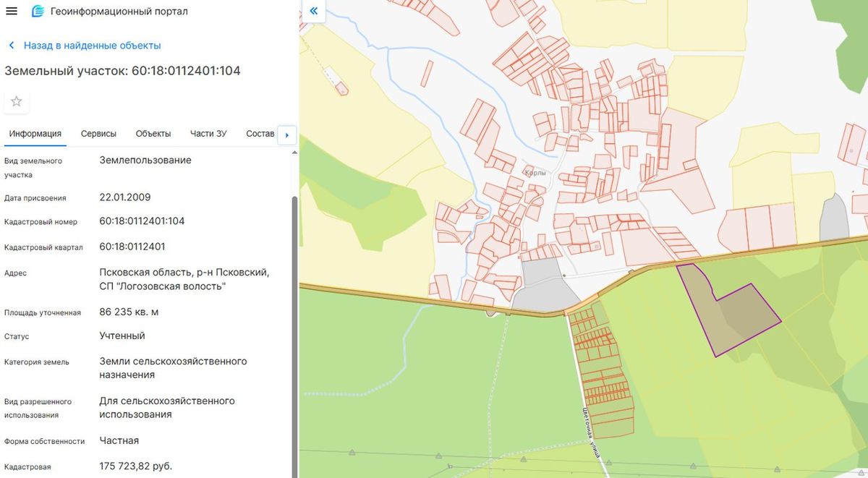
Task: Click the Вид разрешенного использования field label
Action: (38, 409)
